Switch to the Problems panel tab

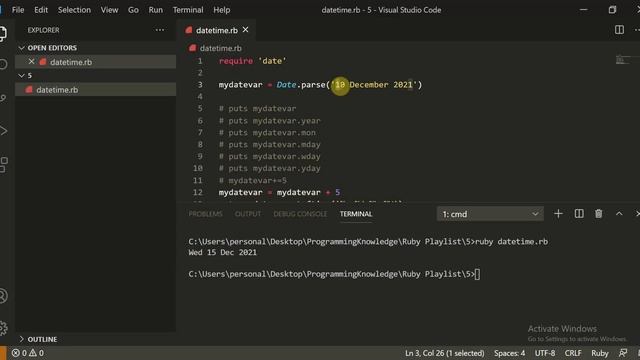click(x=205, y=214)
